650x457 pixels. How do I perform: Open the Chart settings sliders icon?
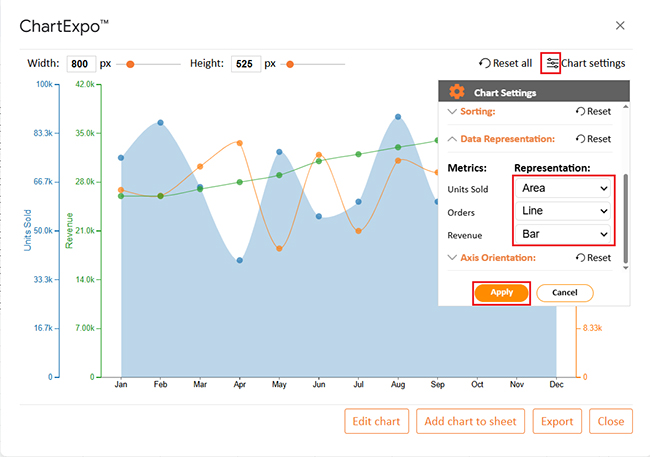550,63
